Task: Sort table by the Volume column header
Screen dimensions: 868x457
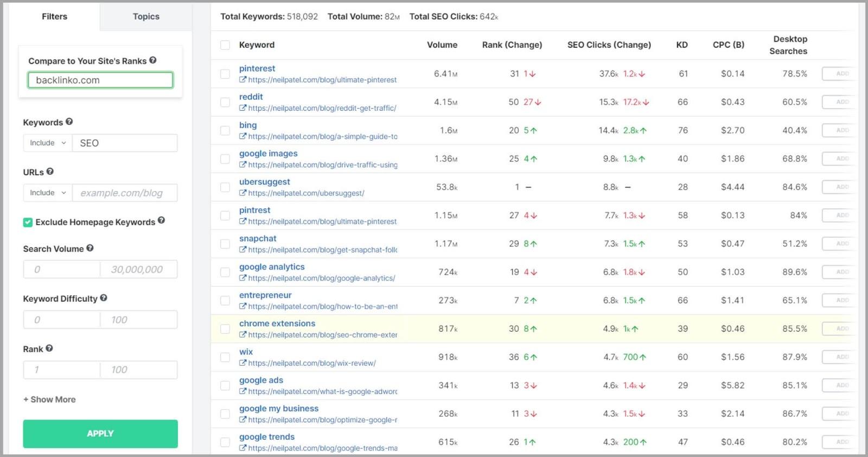Action: [x=442, y=45]
